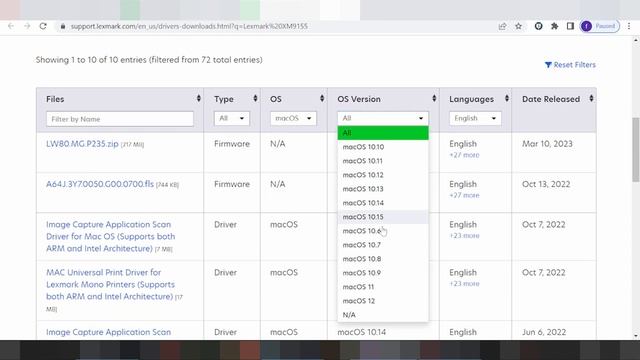Bookmark this page with the star icon

tap(518, 26)
